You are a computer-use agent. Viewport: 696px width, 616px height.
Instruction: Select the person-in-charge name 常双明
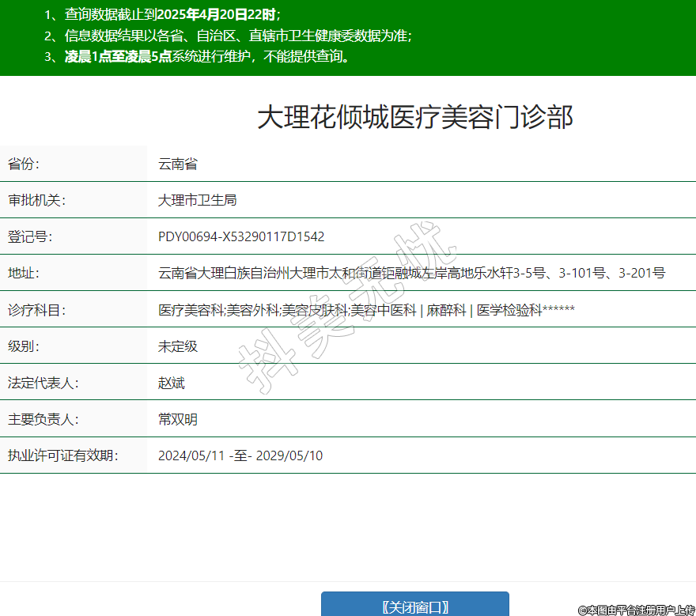tap(177, 419)
